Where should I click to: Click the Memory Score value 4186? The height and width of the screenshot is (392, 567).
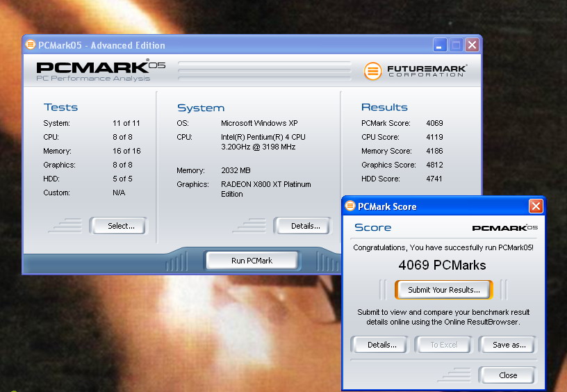(x=435, y=151)
